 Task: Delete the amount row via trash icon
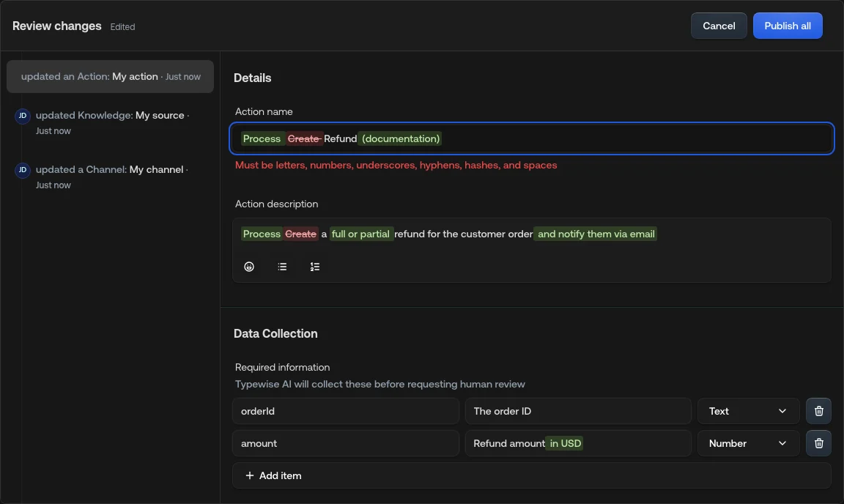pos(818,443)
